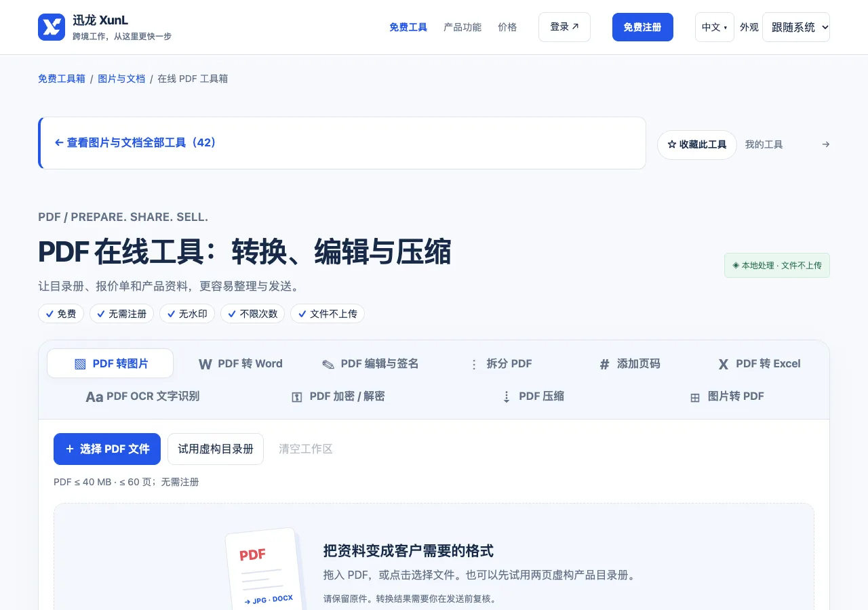The height and width of the screenshot is (610, 868).
Task: Switch to the PDF 编辑与签名 tab
Action: point(370,364)
